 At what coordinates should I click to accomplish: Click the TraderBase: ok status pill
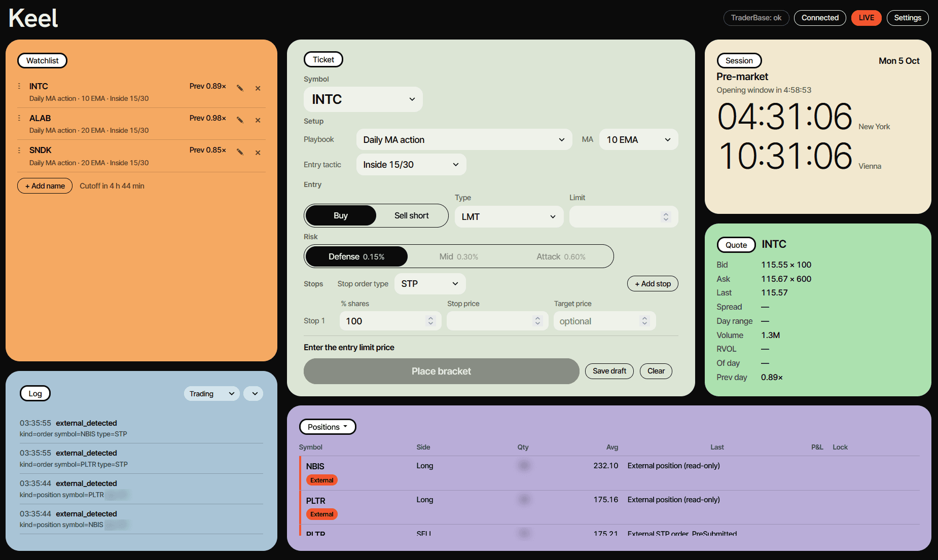point(756,18)
